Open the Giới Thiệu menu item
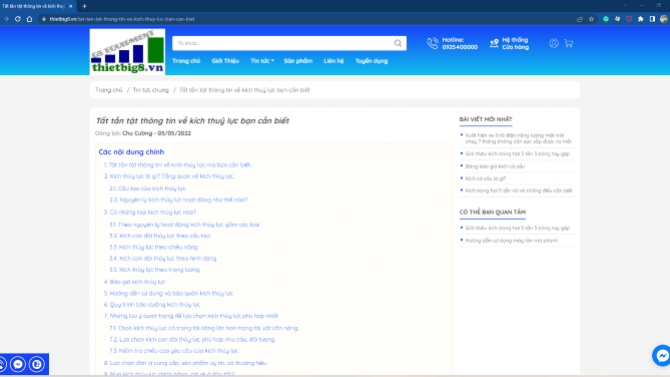 225,61
